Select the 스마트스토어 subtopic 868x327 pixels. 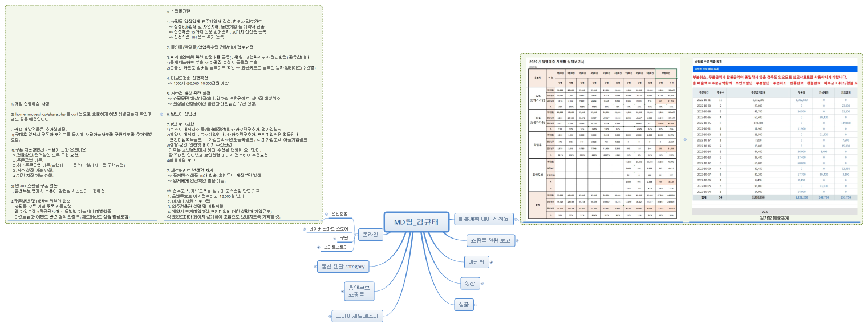335,247
